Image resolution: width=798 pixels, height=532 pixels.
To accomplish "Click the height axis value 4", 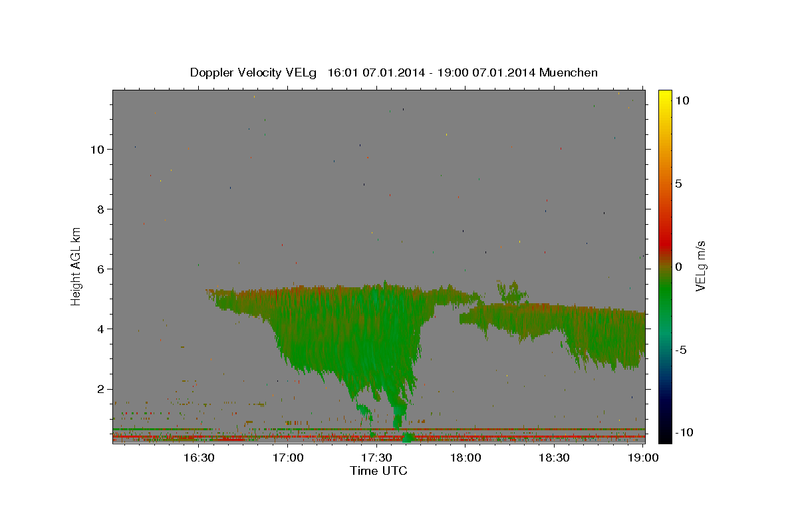I will pos(100,329).
